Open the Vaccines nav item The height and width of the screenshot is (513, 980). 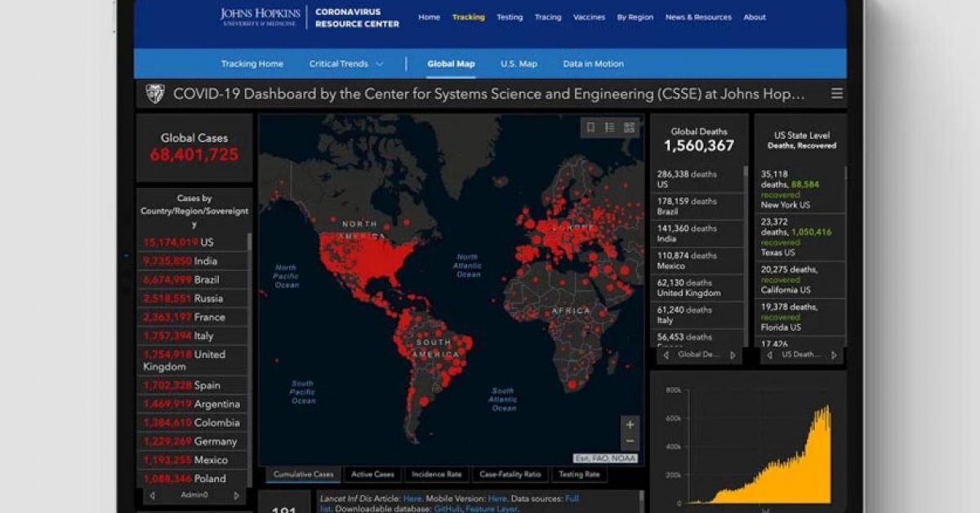point(589,17)
